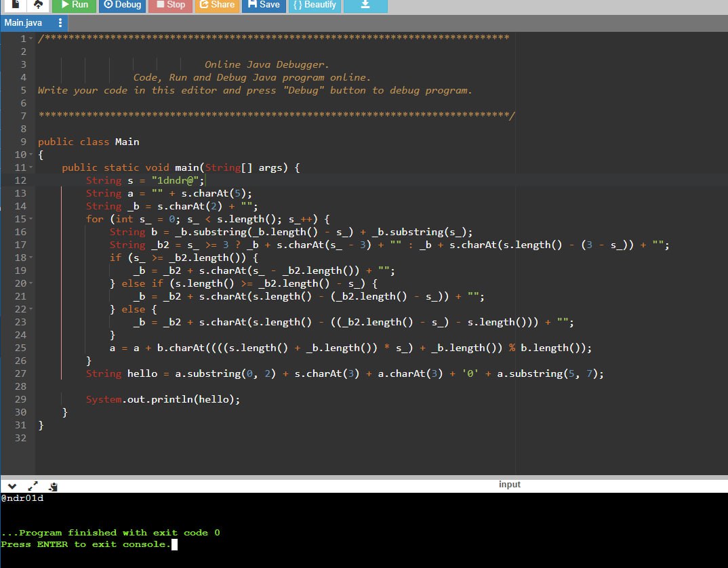Click line number 27 in gutter
Screen dimensions: 728x568
click(20, 373)
